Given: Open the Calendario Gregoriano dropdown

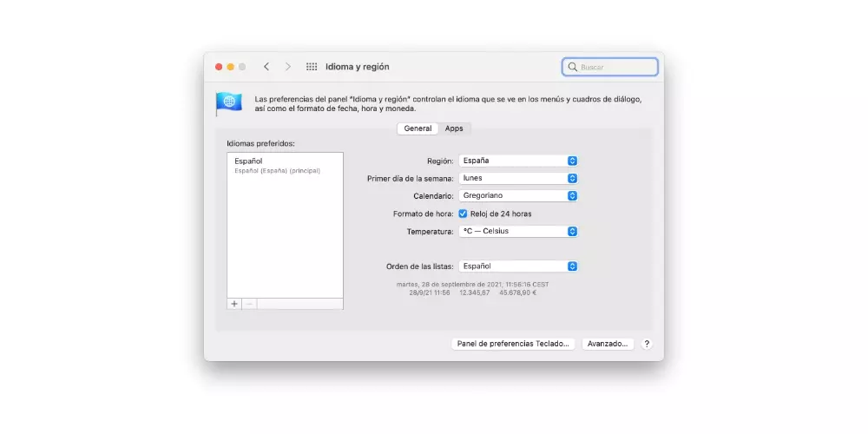Looking at the screenshot, I should coord(518,196).
